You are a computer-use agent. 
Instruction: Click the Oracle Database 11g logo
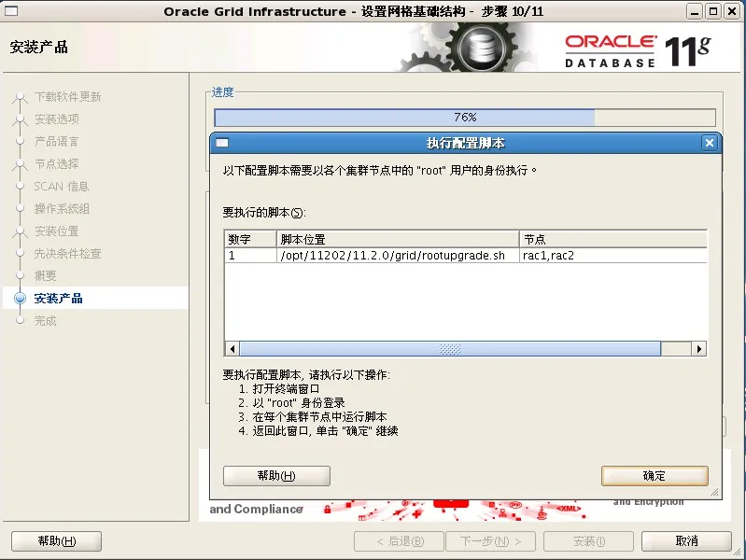click(638, 51)
